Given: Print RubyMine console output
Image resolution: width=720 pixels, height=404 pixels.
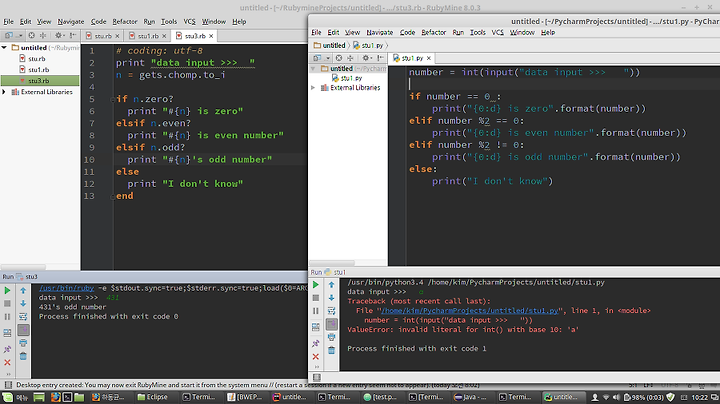Looking at the screenshot, I should coord(23,343).
